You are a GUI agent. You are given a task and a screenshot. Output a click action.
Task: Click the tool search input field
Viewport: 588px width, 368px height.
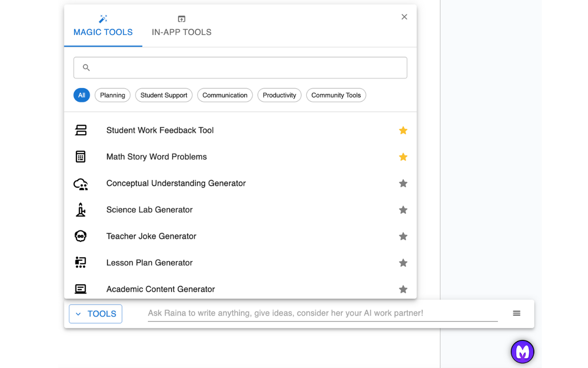[x=240, y=68]
